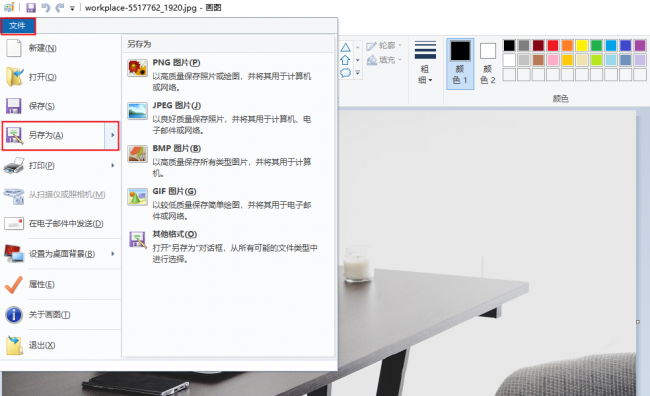The height and width of the screenshot is (396, 650).
Task: Pick the green color swatch
Action: pos(596,45)
